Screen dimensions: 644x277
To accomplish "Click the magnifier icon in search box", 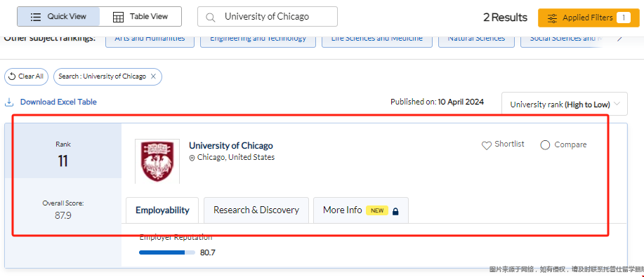I will tap(211, 17).
